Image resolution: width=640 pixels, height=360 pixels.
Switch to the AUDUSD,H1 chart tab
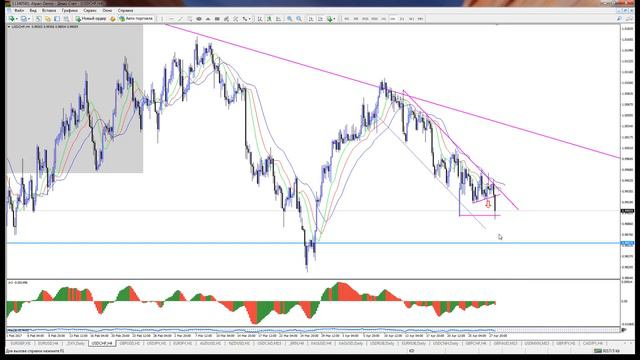(x=210, y=343)
